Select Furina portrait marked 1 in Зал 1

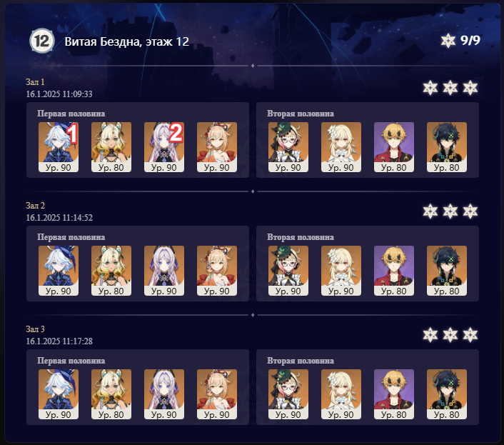[59, 147]
